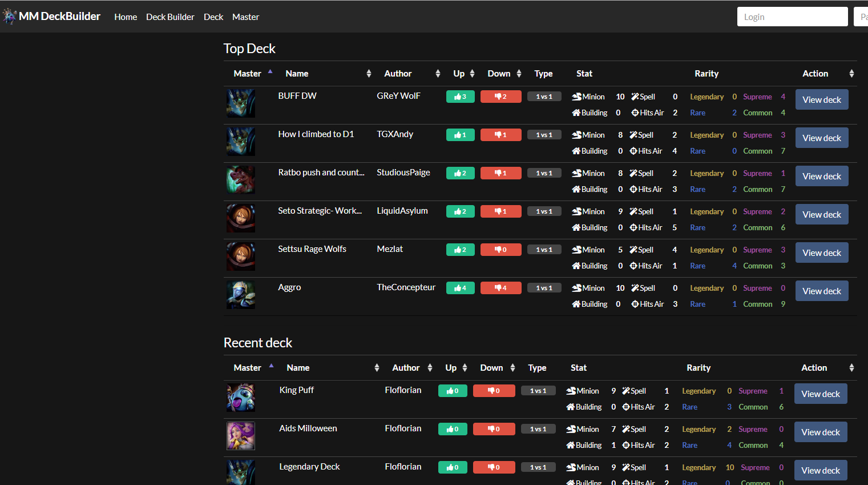The width and height of the screenshot is (868, 485).
Task: View deck for BUFF DW
Action: tap(822, 99)
